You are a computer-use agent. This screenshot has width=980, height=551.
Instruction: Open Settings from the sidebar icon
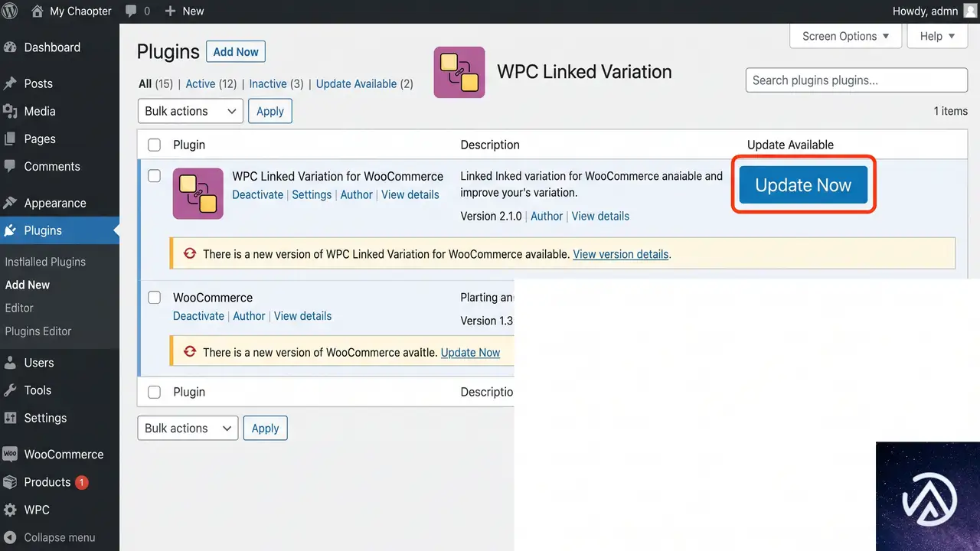coord(10,418)
